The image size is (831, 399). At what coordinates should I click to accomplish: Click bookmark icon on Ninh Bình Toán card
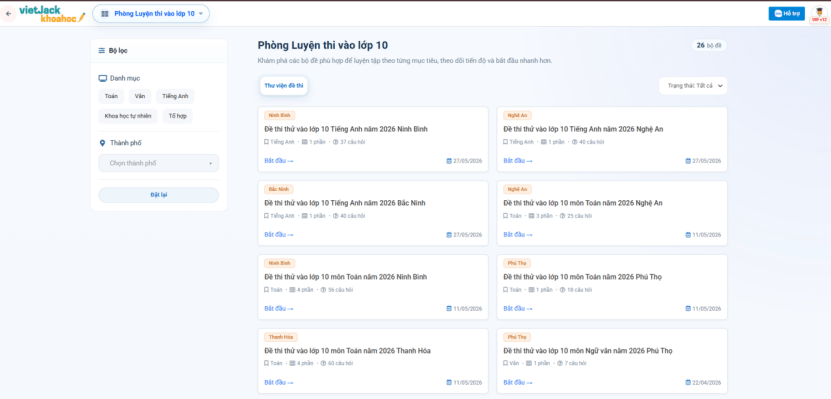[x=267, y=290]
